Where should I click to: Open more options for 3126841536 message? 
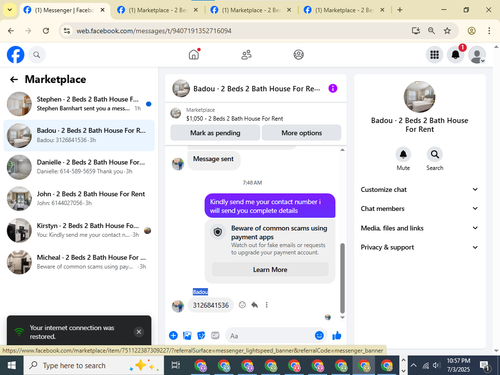[x=266, y=305]
